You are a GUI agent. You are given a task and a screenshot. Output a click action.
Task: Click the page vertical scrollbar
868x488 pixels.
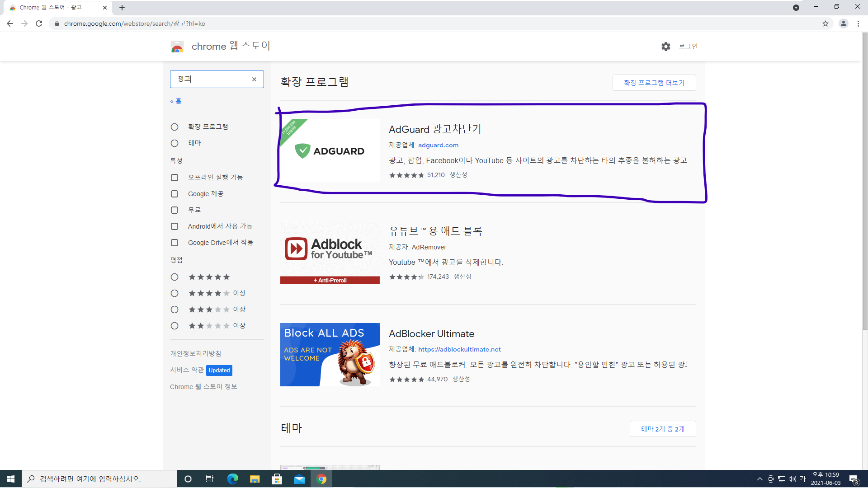(865, 181)
